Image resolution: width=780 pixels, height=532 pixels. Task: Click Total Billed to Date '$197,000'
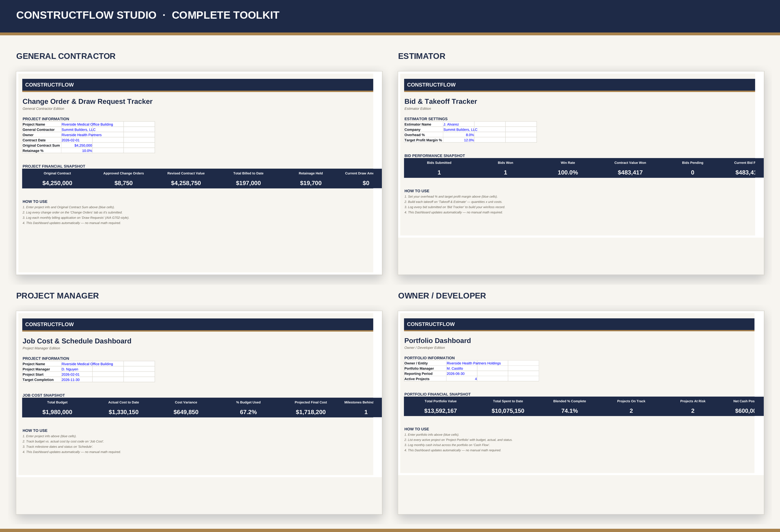(248, 183)
